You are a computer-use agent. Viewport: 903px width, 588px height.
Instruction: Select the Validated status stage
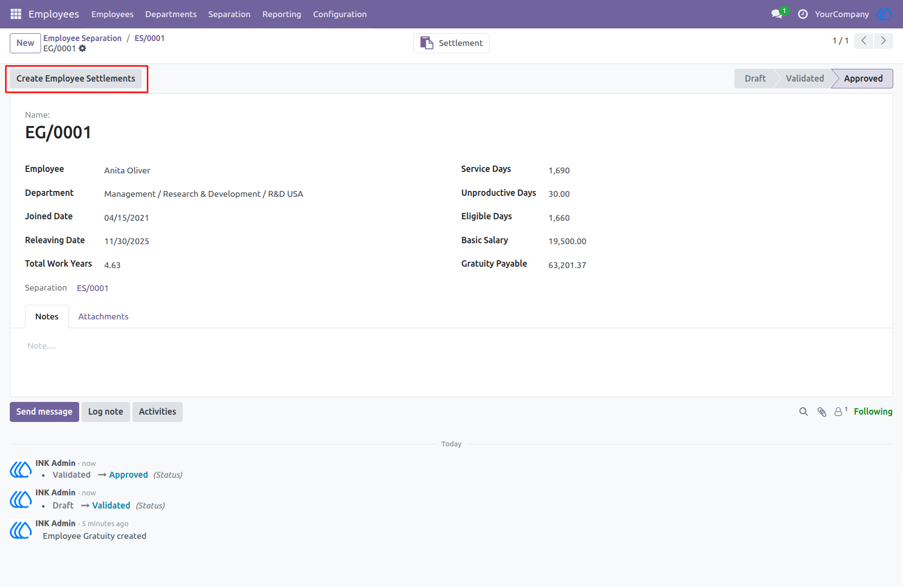point(805,79)
